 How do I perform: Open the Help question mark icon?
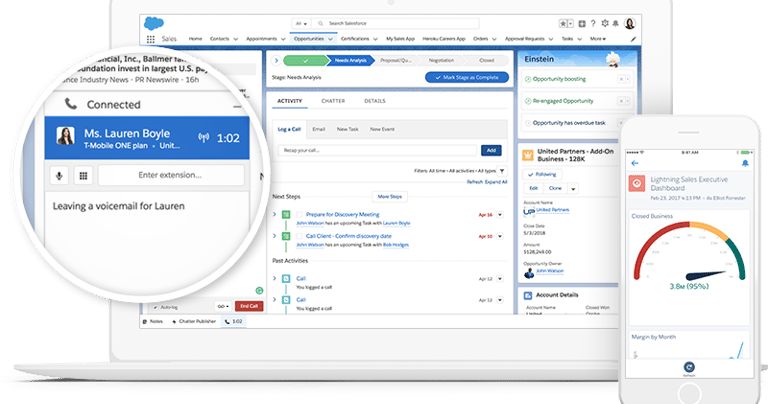593,24
